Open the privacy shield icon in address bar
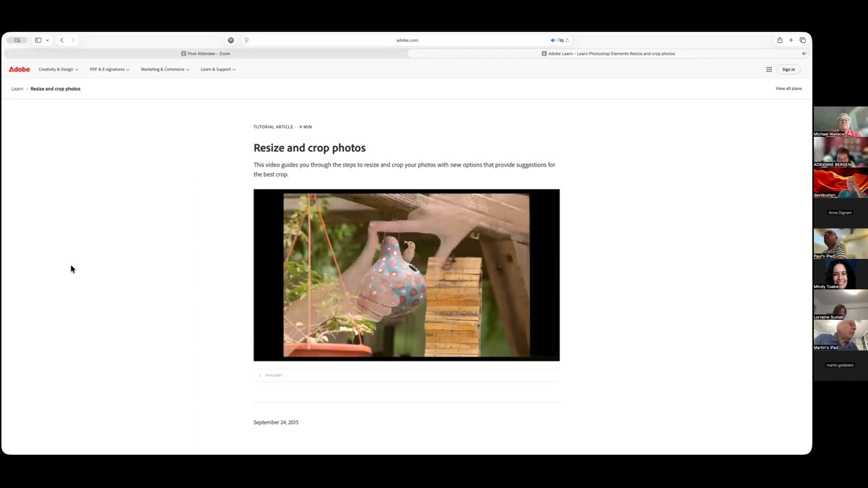Screen dimensions: 868x488 click(231, 40)
